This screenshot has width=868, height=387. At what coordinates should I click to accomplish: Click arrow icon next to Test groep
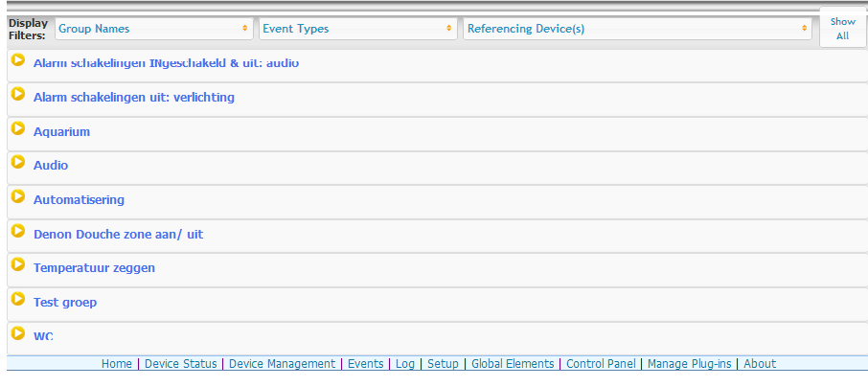pyautogui.click(x=17, y=299)
